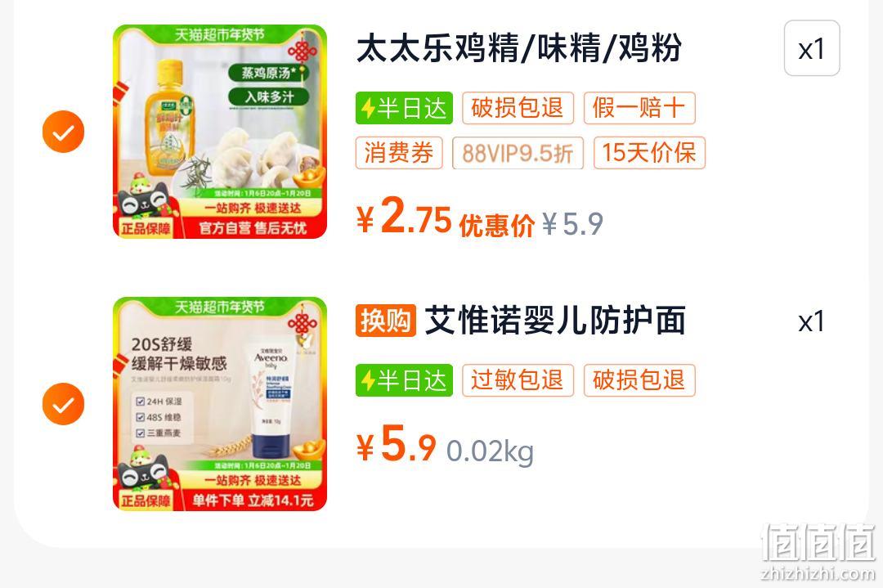Tap the first item's 破损包退 tag
883x588 pixels.
[x=518, y=108]
